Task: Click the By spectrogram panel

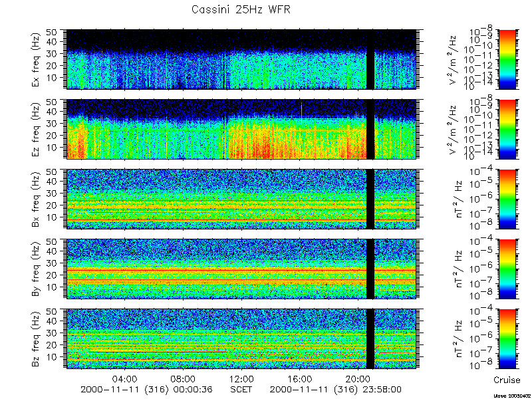Action: coord(241,269)
